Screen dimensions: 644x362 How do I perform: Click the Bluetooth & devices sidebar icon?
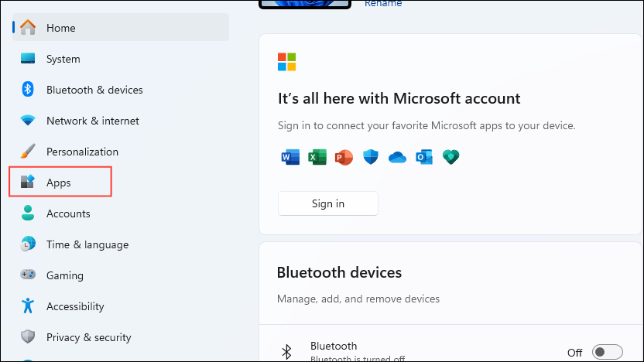tap(28, 90)
